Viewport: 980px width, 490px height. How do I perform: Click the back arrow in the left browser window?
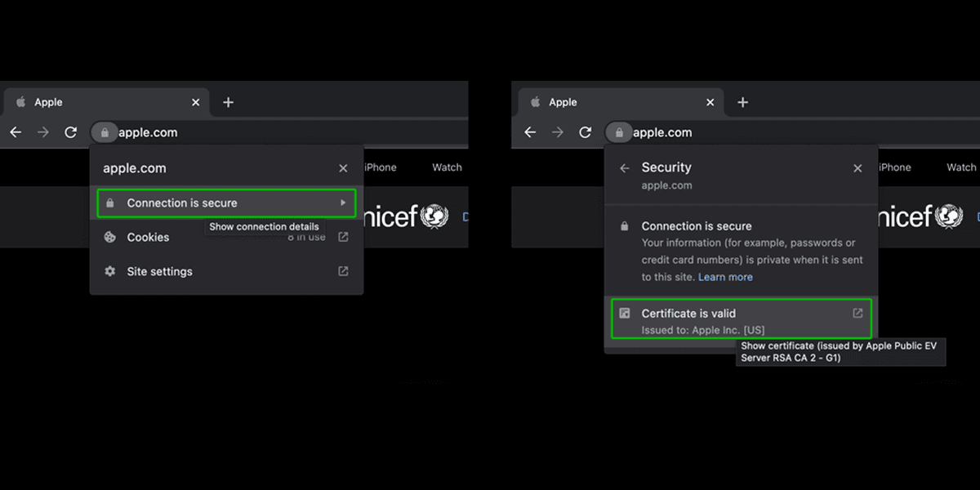16,132
